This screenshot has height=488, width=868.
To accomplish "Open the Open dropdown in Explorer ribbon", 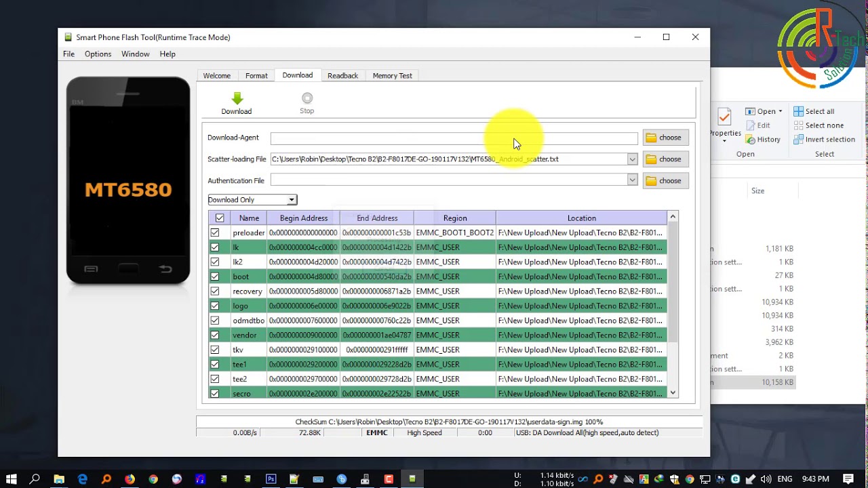I will (764, 111).
